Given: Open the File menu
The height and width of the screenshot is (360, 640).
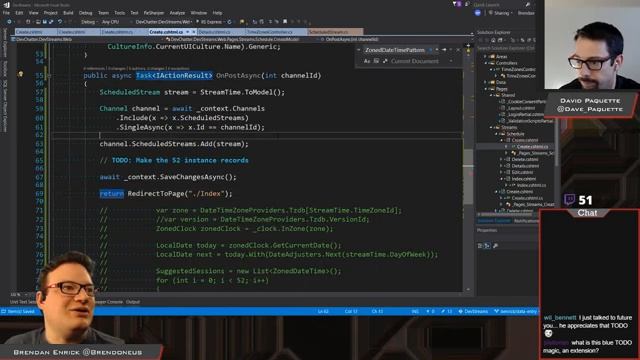Looking at the screenshot, I should [6, 13].
